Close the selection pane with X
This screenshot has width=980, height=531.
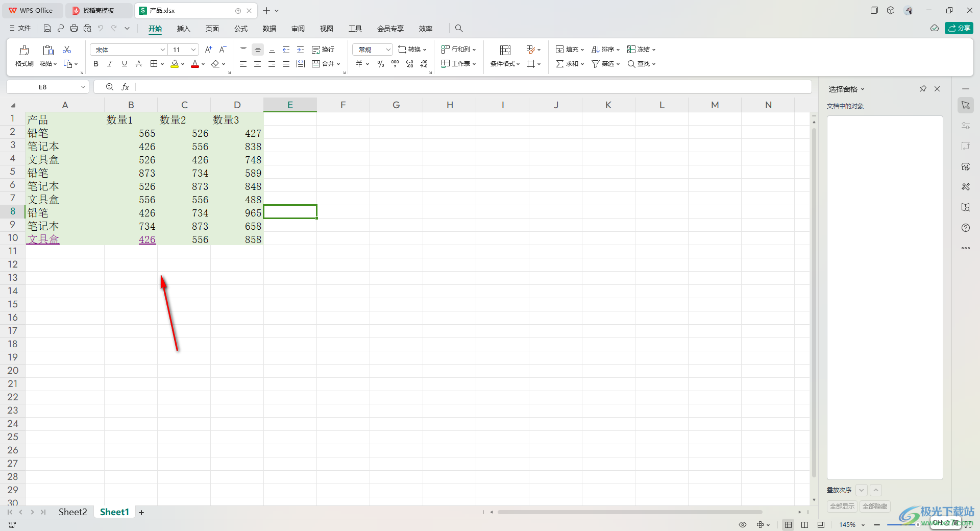[937, 89]
